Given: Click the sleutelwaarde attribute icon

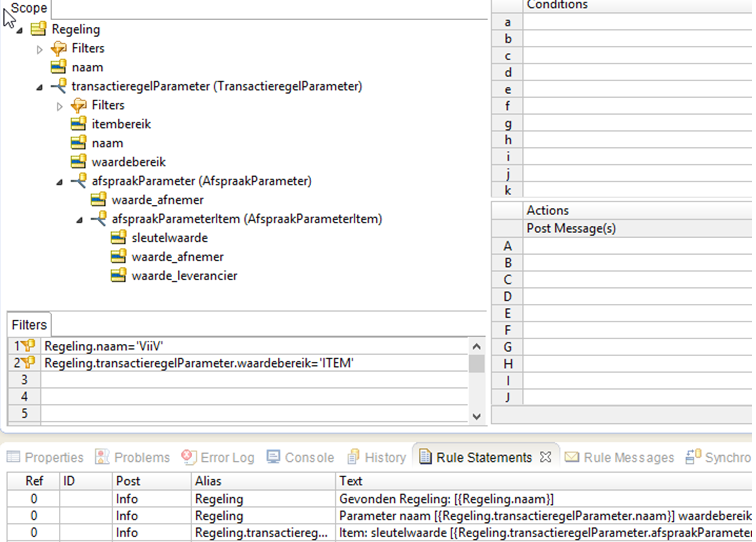Looking at the screenshot, I should tap(119, 238).
